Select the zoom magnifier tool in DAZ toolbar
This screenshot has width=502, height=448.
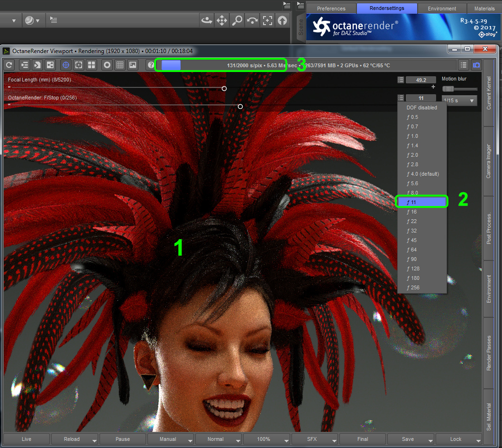point(237,20)
